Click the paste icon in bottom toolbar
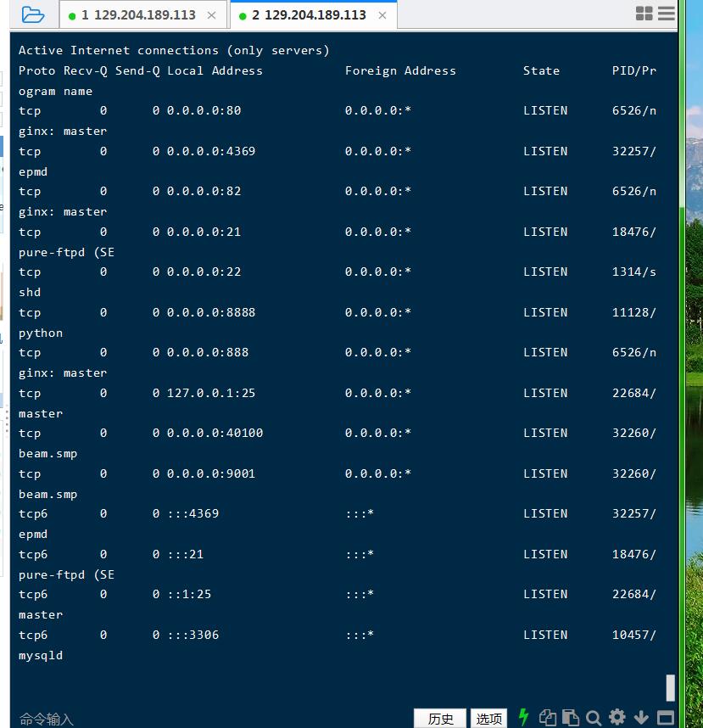 coord(571,718)
